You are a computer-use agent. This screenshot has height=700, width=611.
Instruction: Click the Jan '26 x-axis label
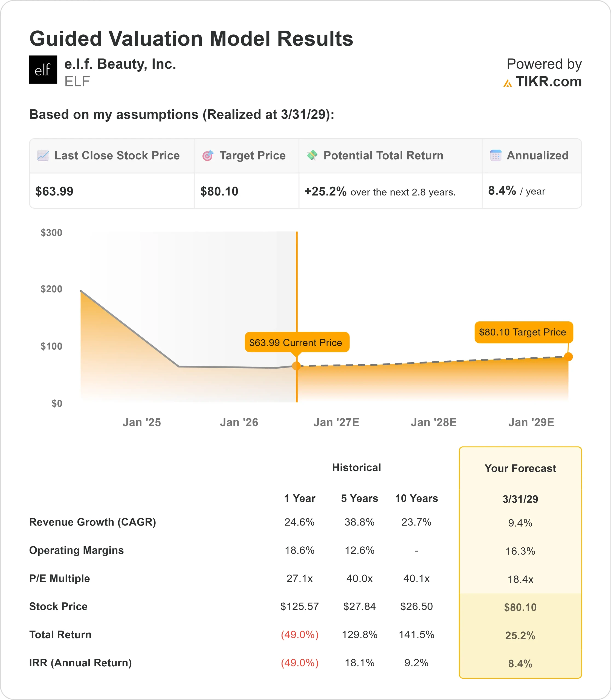point(239,422)
